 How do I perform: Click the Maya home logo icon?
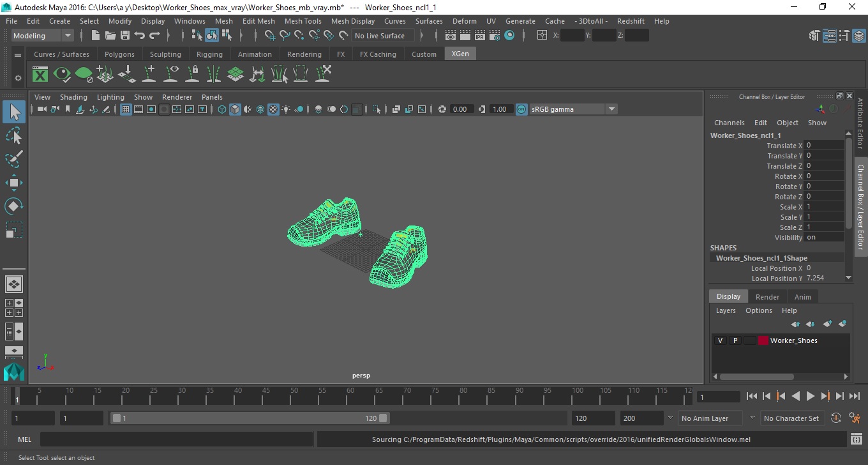point(14,371)
